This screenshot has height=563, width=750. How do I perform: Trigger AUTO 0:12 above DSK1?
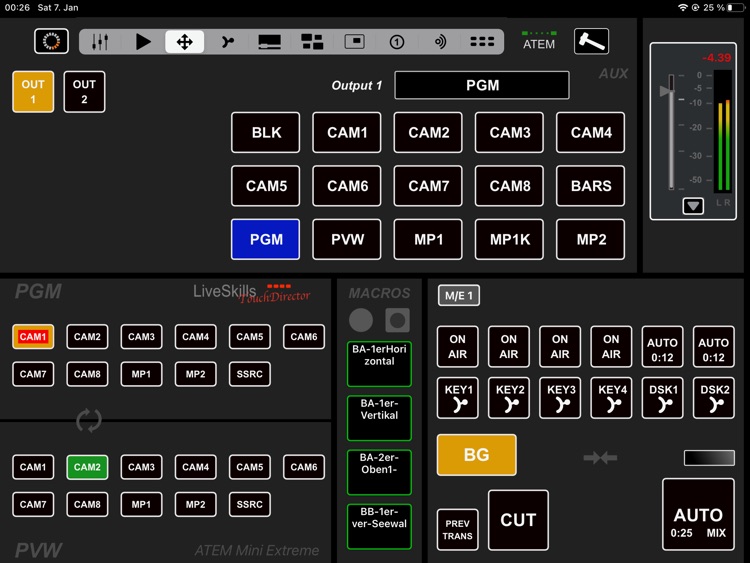662,347
